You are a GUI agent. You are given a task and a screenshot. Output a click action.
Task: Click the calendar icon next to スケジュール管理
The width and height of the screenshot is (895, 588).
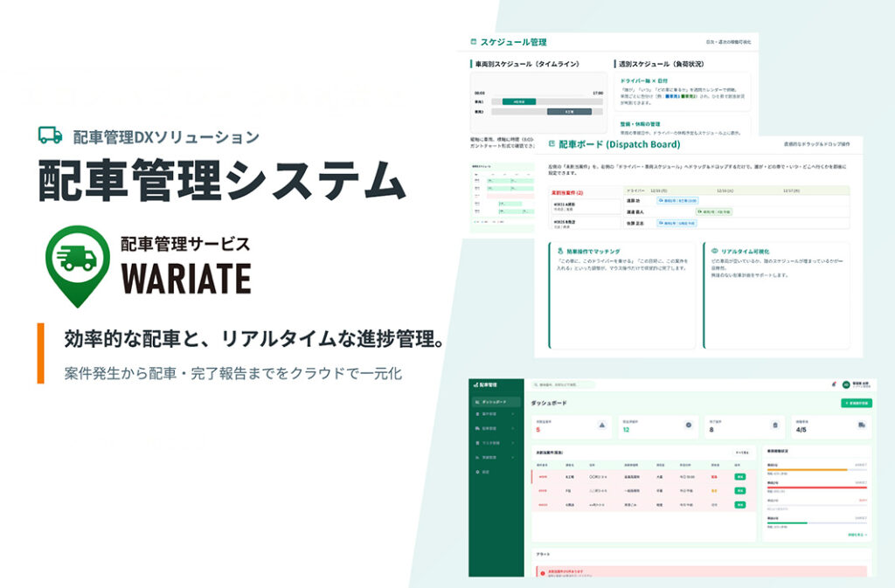474,42
